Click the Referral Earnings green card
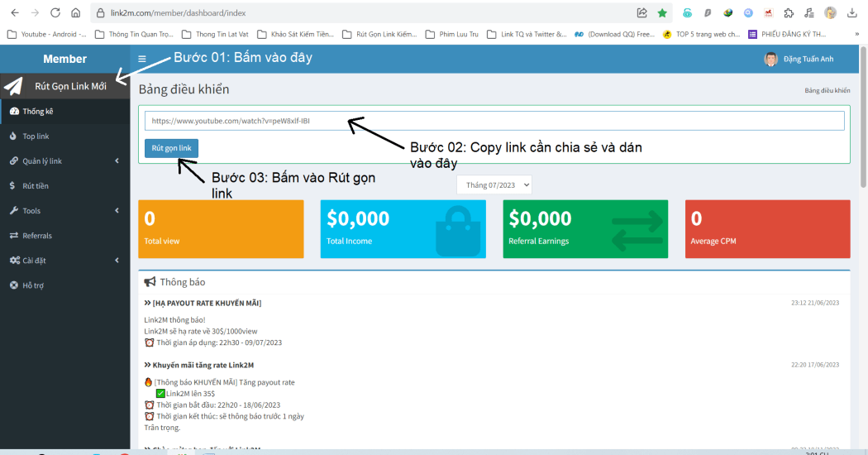 tap(585, 229)
